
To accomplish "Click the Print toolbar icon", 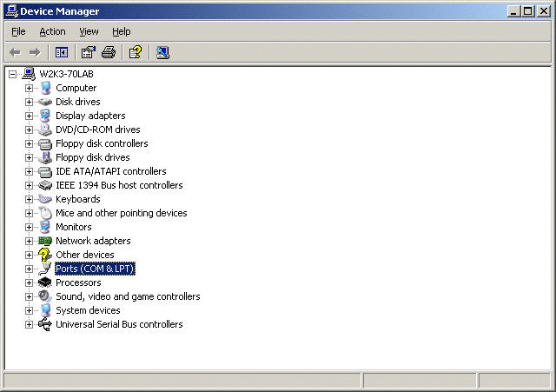I will coord(109,53).
